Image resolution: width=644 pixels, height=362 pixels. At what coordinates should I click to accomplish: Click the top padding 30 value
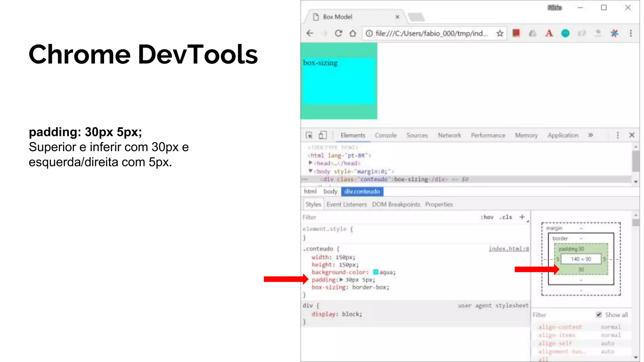[x=581, y=249]
